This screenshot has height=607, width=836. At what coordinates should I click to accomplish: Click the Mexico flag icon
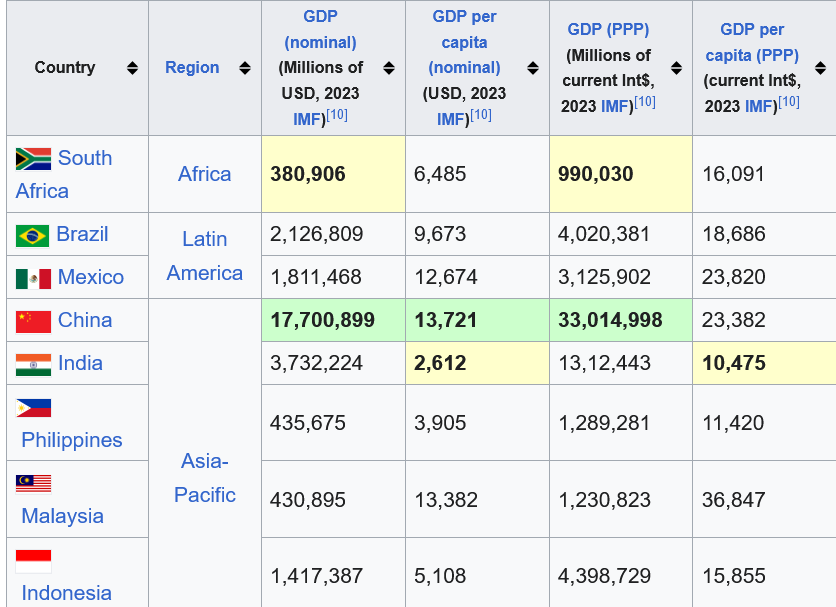33,278
